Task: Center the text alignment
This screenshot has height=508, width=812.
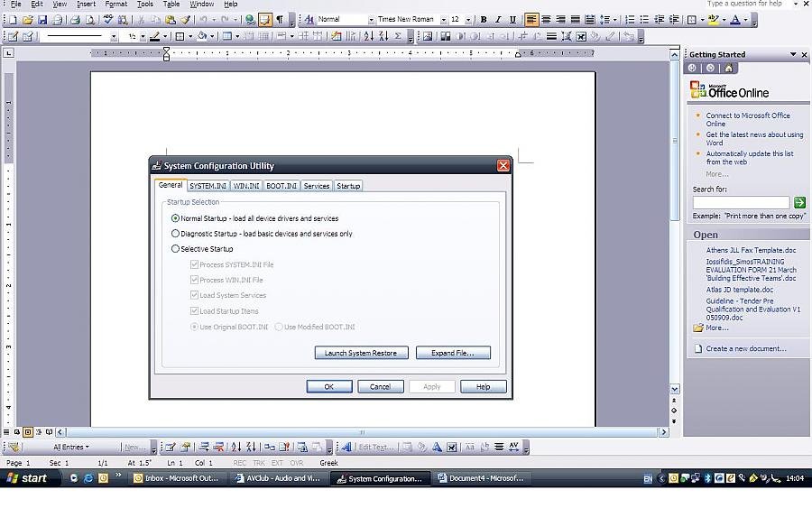Action: (546, 20)
